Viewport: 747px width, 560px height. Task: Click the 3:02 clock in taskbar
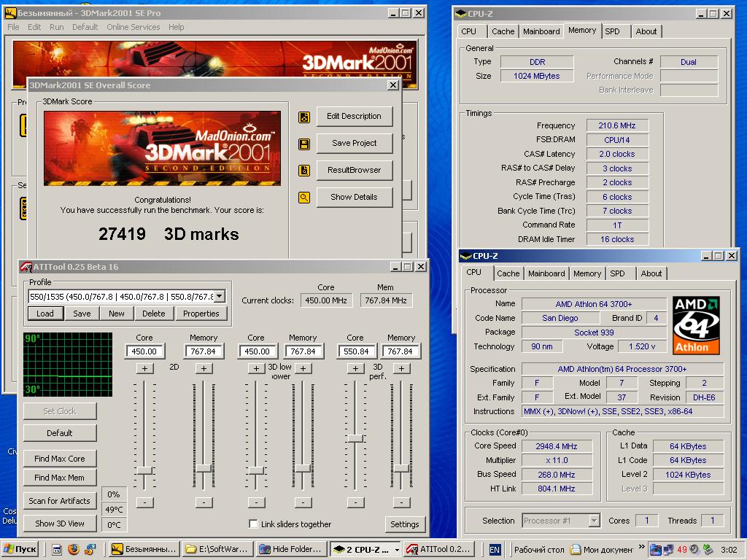pyautogui.click(x=729, y=550)
